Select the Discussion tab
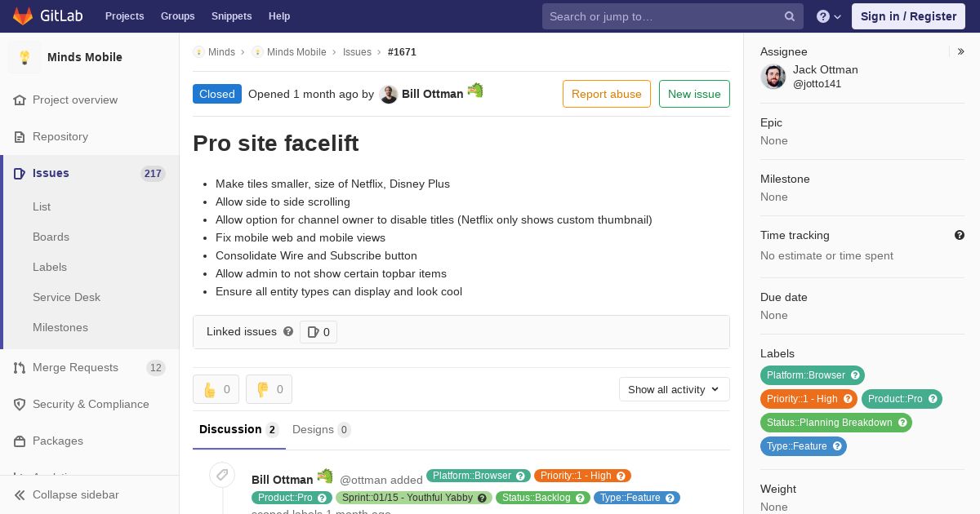Viewport: 980px width, 514px height. (239, 429)
